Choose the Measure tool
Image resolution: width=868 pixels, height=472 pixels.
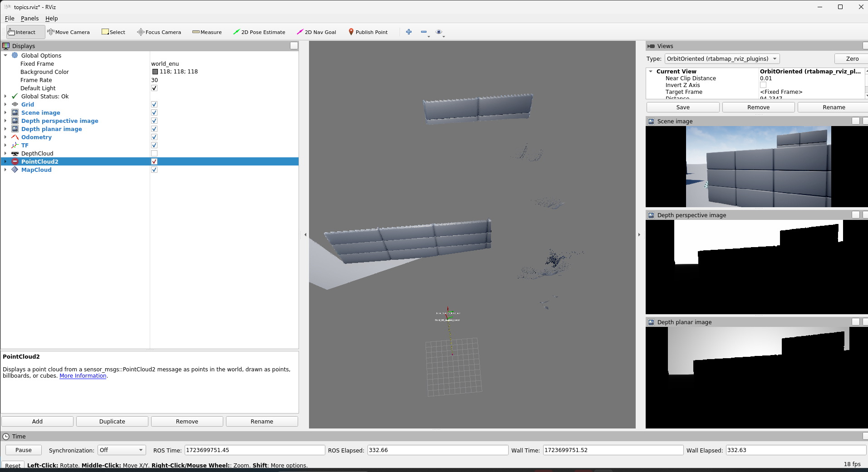[207, 32]
